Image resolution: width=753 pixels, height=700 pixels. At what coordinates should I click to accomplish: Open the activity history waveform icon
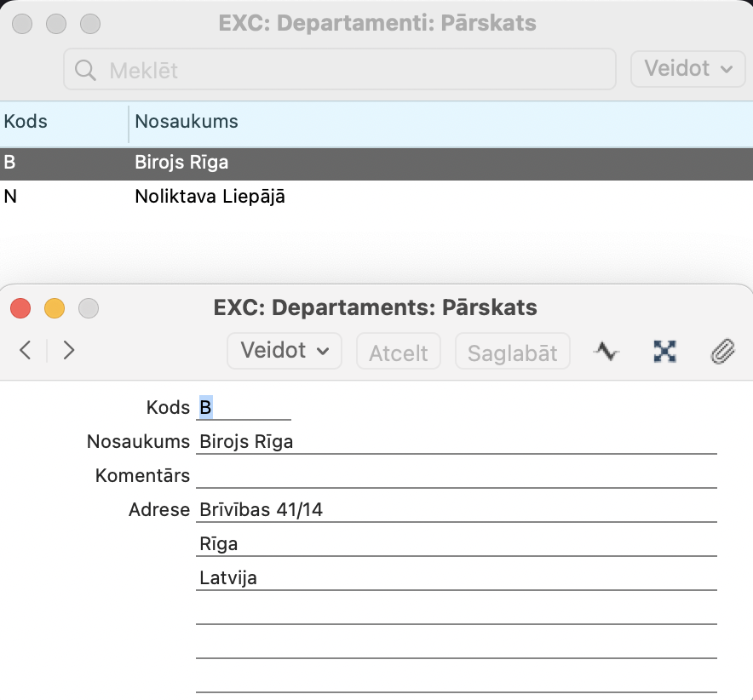(x=606, y=351)
